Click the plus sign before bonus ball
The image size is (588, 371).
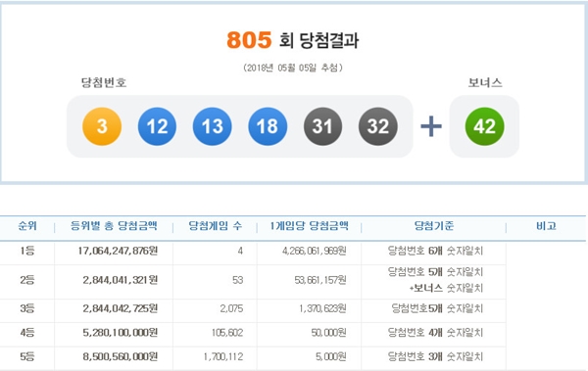click(x=431, y=126)
